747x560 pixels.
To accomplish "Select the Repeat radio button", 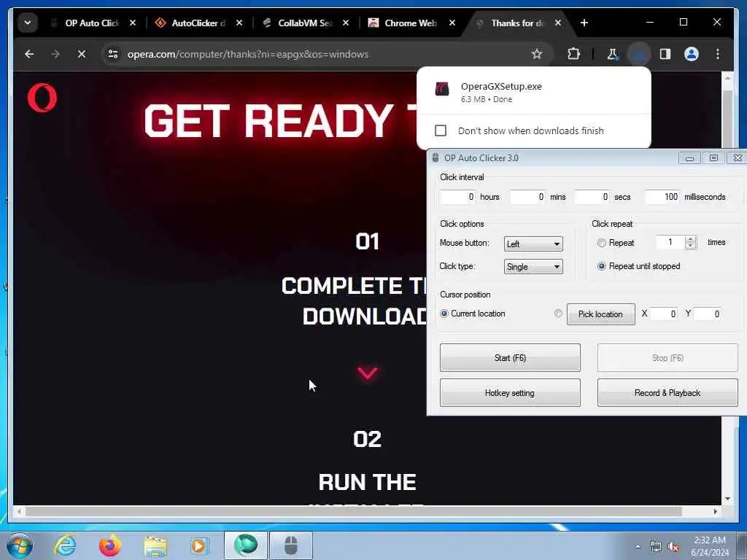I will point(602,243).
